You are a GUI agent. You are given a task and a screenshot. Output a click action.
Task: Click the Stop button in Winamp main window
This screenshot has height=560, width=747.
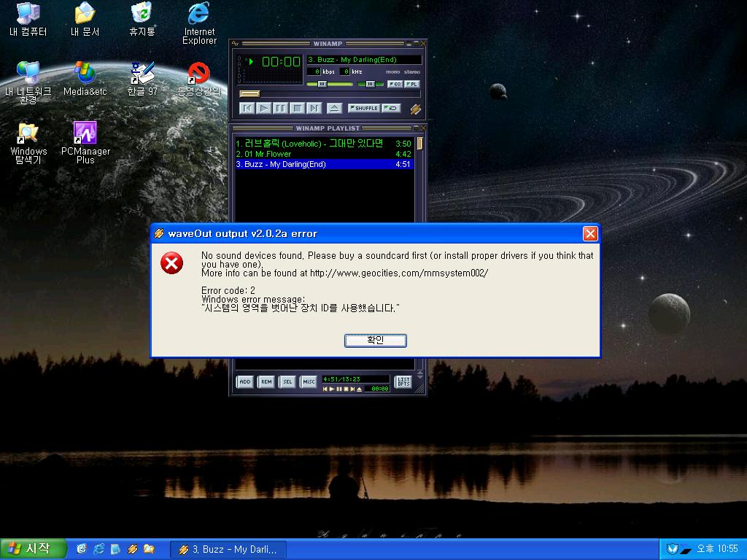point(298,109)
